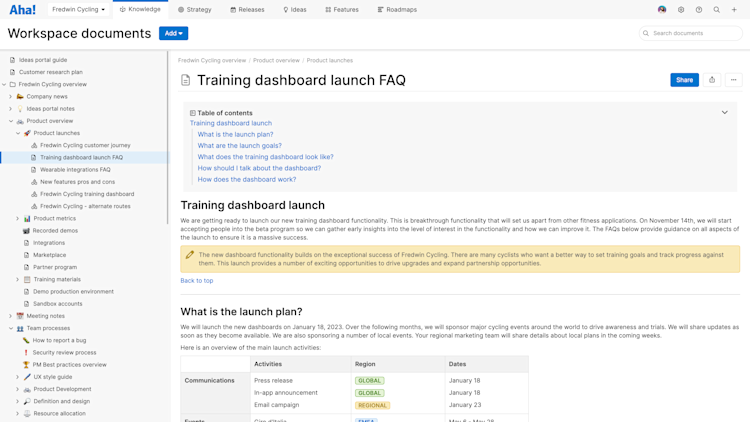Screen dimensions: 750x422
Task: Click the pencil icon in yellow callout
Action: (190, 255)
